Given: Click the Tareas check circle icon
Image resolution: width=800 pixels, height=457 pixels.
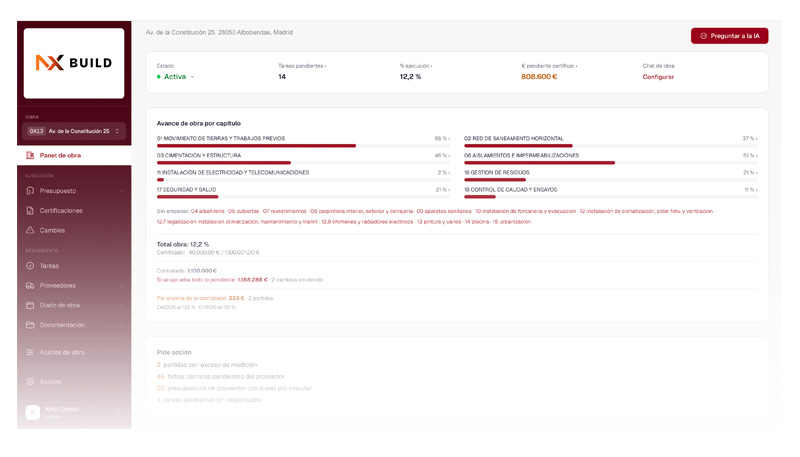Looking at the screenshot, I should (30, 266).
